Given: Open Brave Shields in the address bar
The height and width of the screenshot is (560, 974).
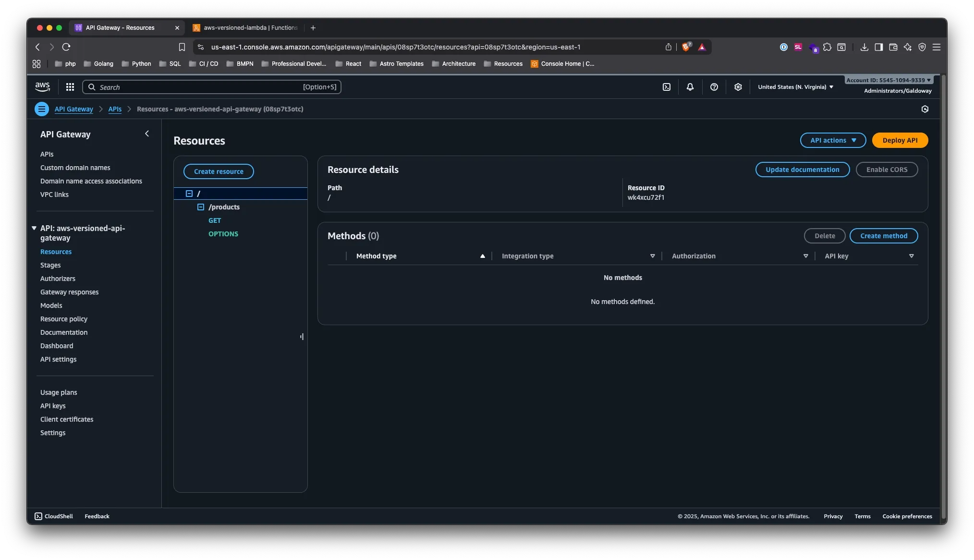Looking at the screenshot, I should coord(686,47).
